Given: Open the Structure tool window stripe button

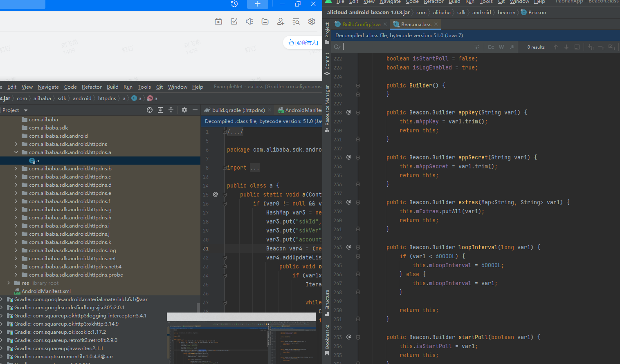Looking at the screenshot, I should tap(327, 303).
